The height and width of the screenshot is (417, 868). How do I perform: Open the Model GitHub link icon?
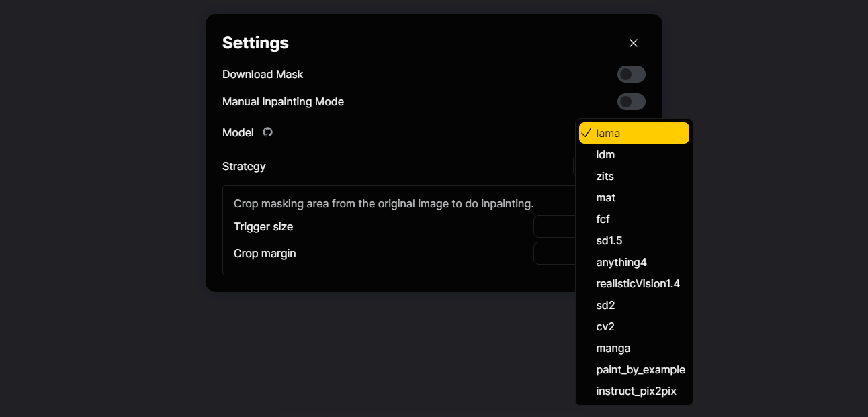tap(267, 132)
